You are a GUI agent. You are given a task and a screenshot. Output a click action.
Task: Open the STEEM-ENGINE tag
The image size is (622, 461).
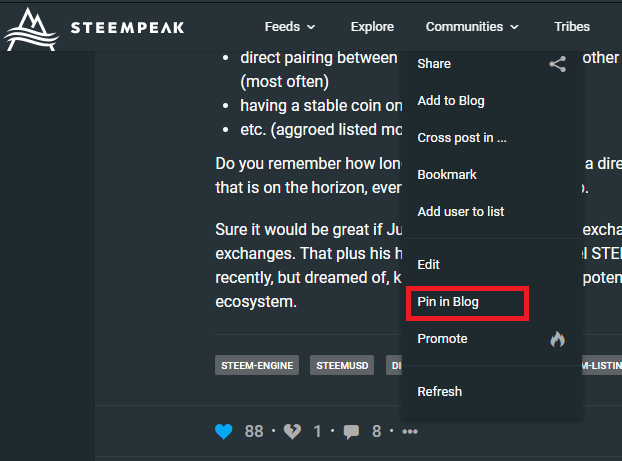click(258, 366)
